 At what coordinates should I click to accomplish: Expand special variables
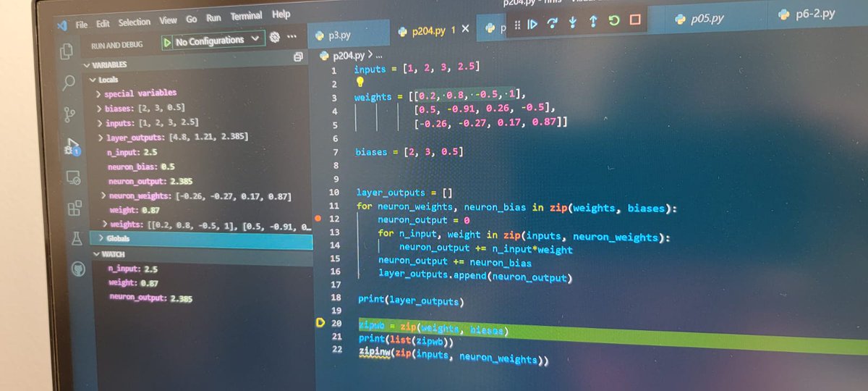coord(99,94)
